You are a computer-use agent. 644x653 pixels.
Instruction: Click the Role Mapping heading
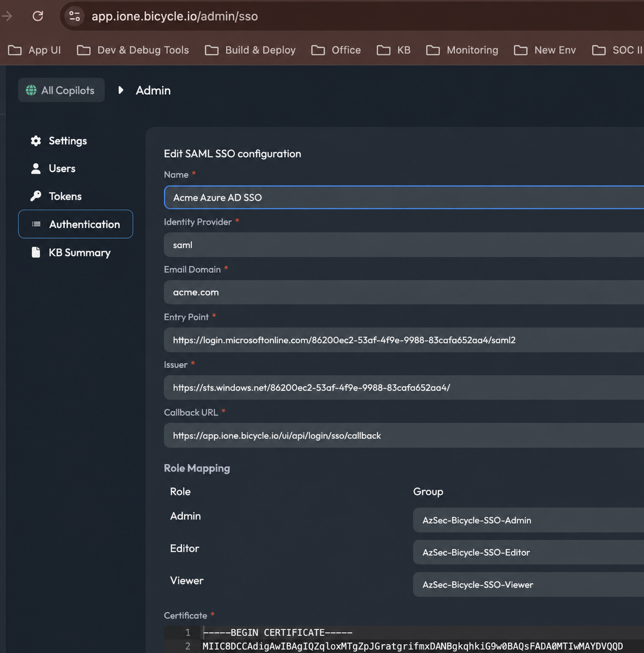coord(197,468)
